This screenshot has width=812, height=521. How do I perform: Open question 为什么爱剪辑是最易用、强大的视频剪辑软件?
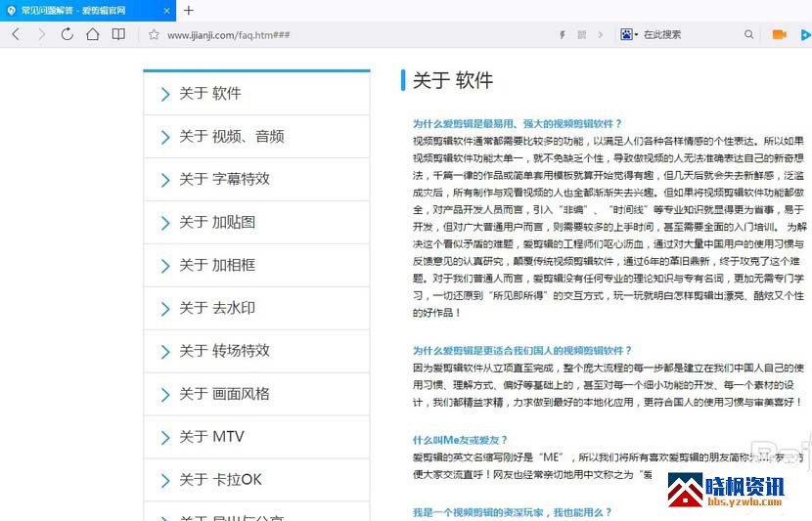tap(517, 124)
